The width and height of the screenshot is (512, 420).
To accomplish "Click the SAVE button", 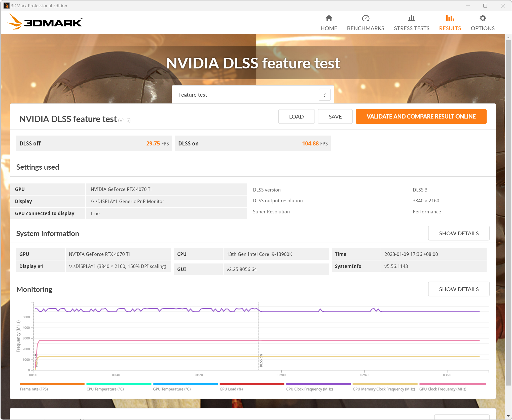I will coord(335,117).
